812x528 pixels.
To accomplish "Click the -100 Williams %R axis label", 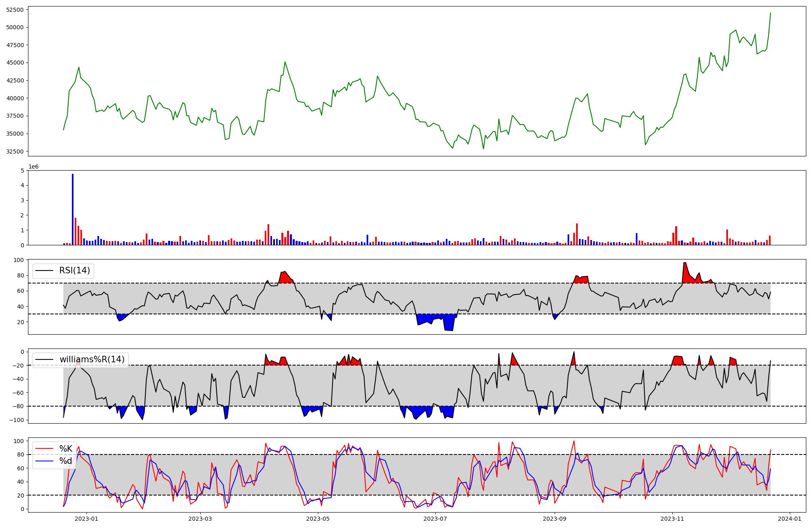I will click(x=16, y=420).
